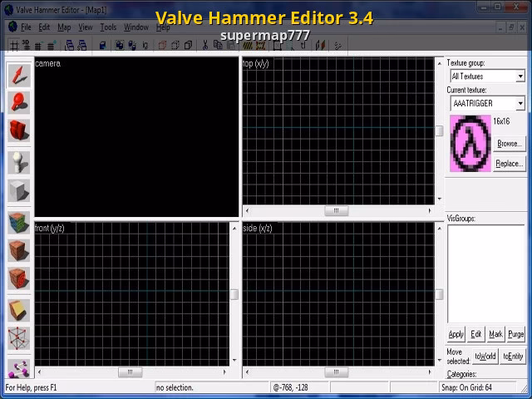Click the top (x/y) view vertical scrollbar thumb
This screenshot has width=532, height=399.
(440, 131)
